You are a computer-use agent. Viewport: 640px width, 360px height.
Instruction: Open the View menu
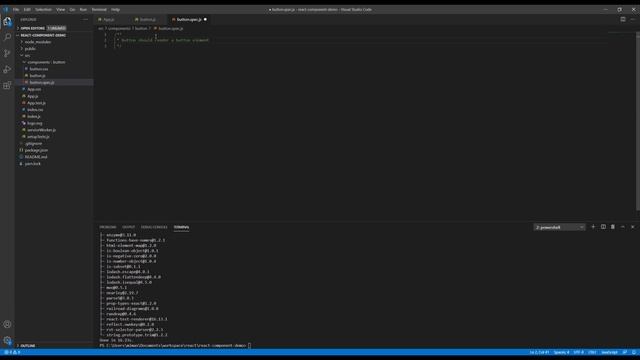pos(60,9)
